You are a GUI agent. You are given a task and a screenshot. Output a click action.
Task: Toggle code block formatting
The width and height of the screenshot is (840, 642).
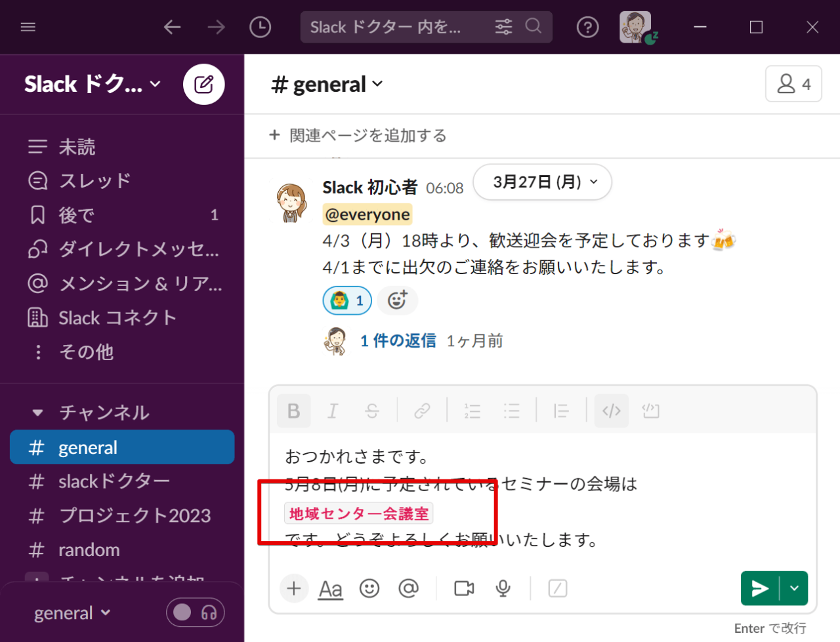click(x=650, y=411)
